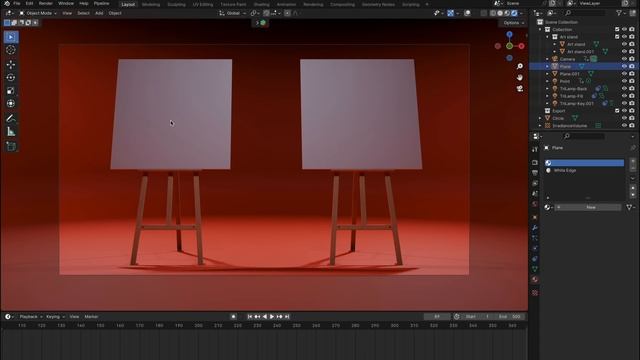Click the Blender logo menu icon
Viewport: 640px width, 360px height.
point(7,3)
